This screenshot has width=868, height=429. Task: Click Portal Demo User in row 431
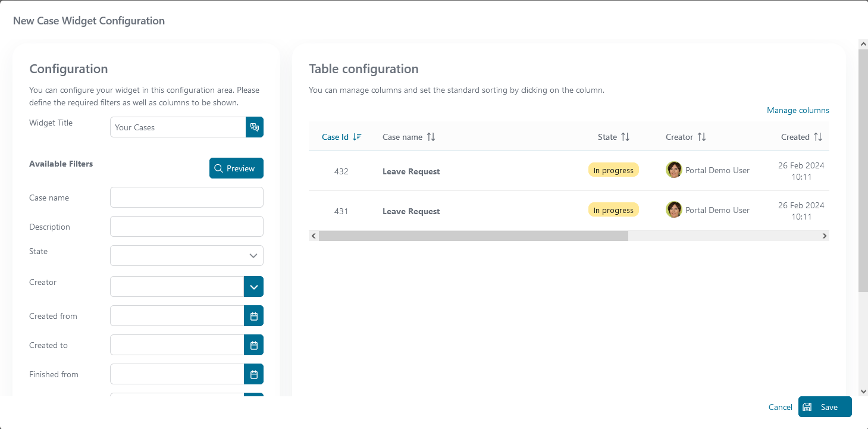[717, 210]
